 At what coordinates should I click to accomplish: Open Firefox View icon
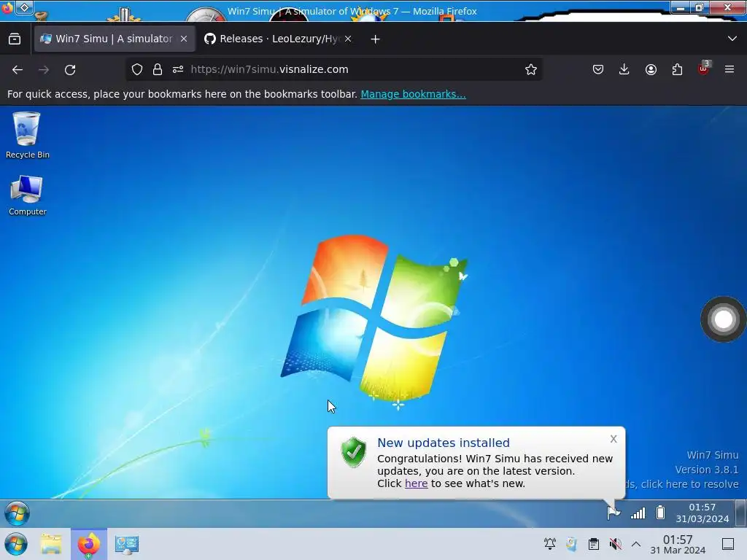pyautogui.click(x=15, y=39)
